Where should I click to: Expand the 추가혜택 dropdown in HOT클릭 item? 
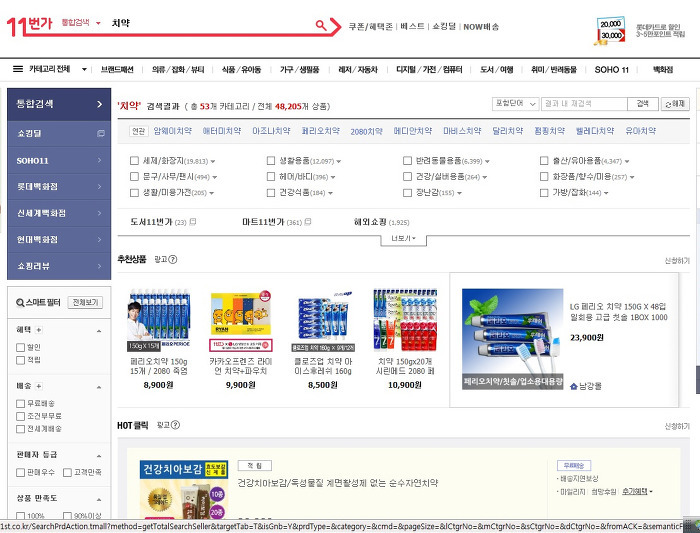click(x=638, y=491)
